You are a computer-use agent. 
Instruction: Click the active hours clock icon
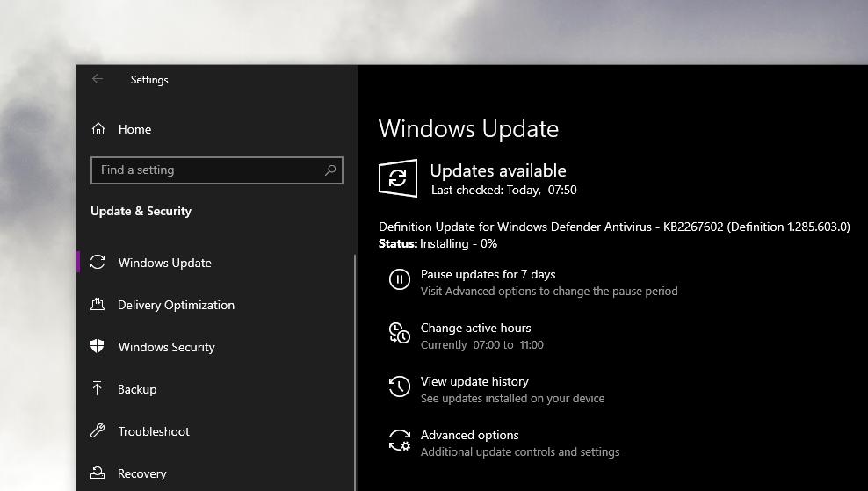[x=399, y=333]
